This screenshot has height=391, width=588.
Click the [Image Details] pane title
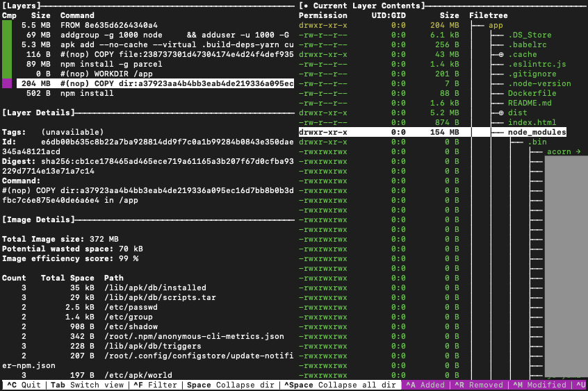pos(39,219)
